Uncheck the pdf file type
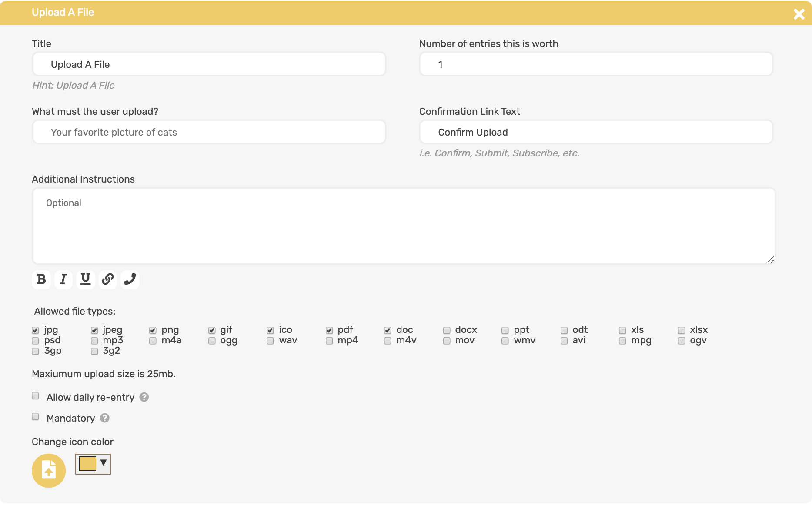812x505 pixels. coord(329,330)
